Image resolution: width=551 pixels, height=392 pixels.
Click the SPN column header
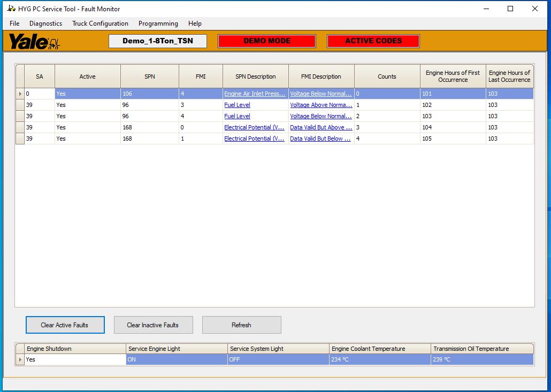[149, 76]
